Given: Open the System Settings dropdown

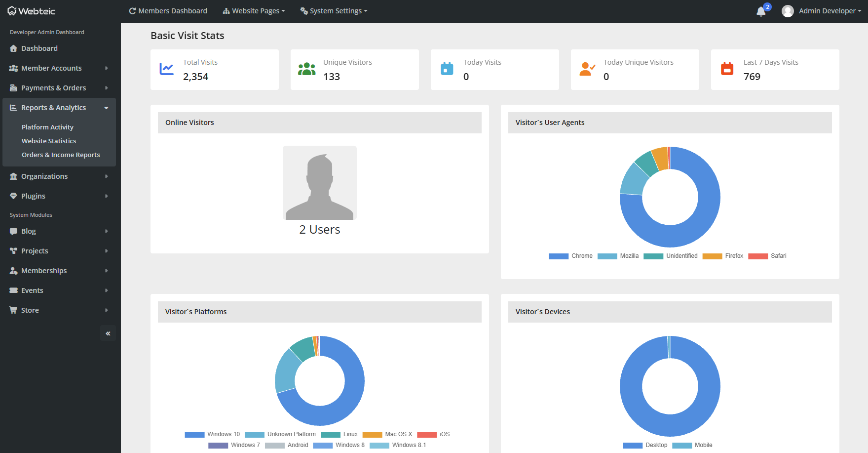Looking at the screenshot, I should (334, 11).
